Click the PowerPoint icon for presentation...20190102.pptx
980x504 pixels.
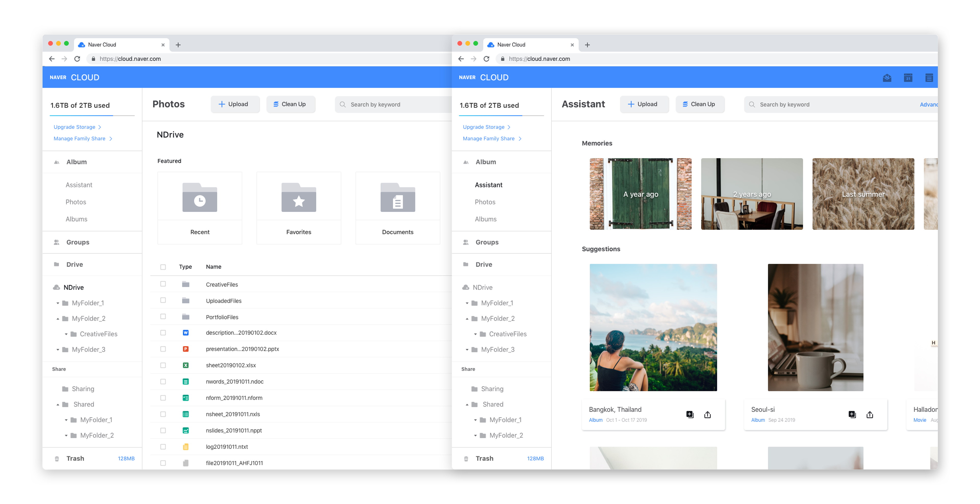pos(186,349)
